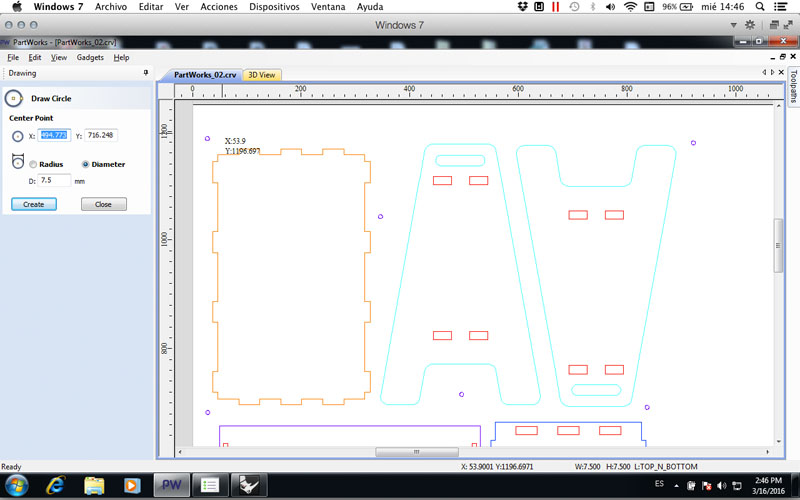Image resolution: width=800 pixels, height=500 pixels.
Task: Click the black square icon next to Dropbox
Action: pos(539,7)
